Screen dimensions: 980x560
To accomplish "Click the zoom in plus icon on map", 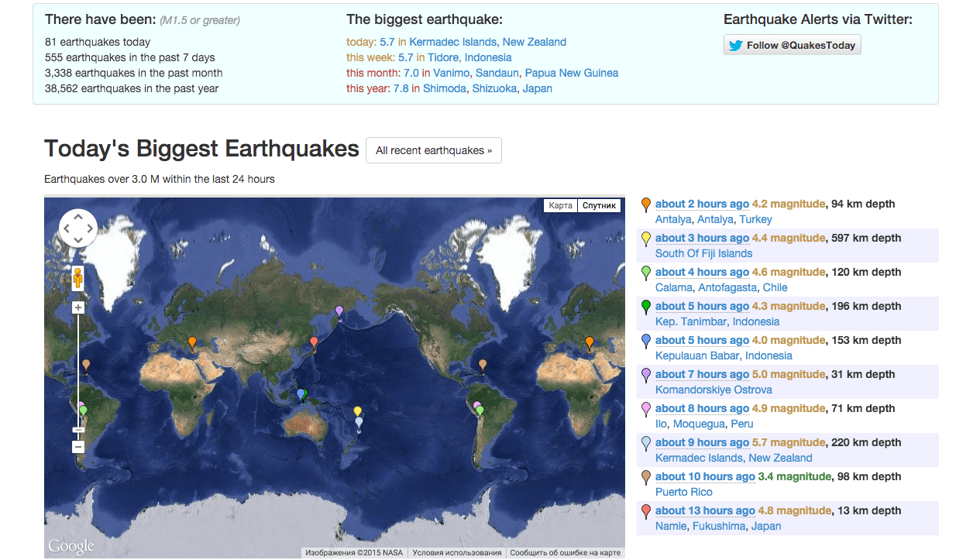I will [77, 307].
